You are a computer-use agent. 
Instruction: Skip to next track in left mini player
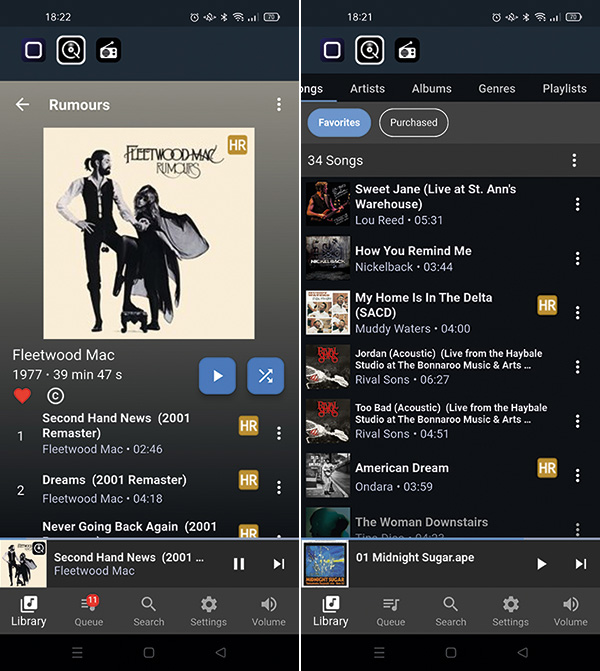click(x=279, y=564)
